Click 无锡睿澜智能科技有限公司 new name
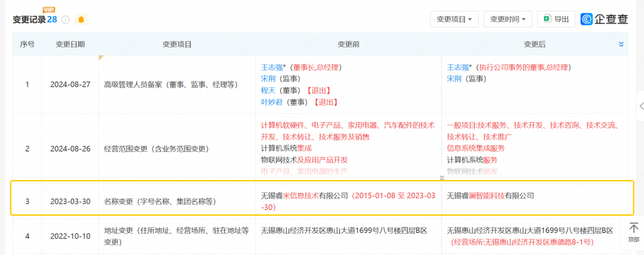 [490, 196]
